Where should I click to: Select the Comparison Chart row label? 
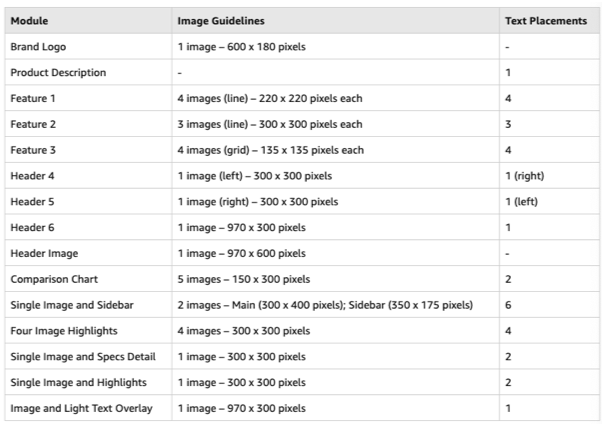[54, 279]
